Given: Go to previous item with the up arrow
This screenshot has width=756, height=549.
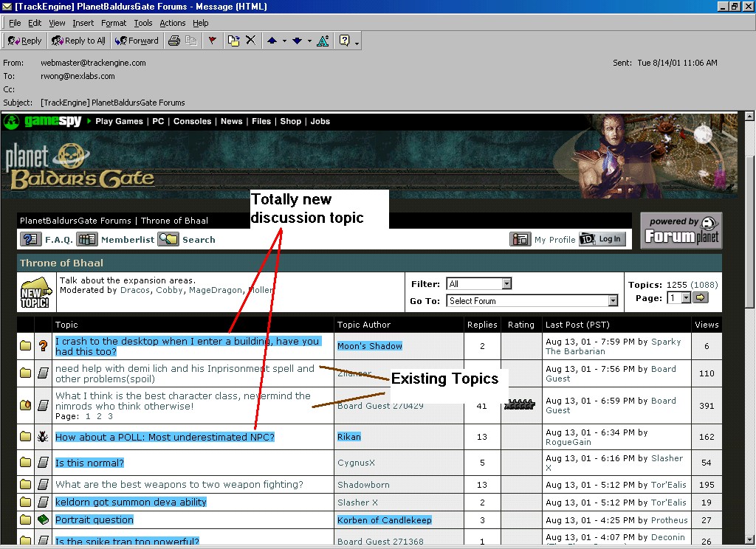Looking at the screenshot, I should point(272,41).
